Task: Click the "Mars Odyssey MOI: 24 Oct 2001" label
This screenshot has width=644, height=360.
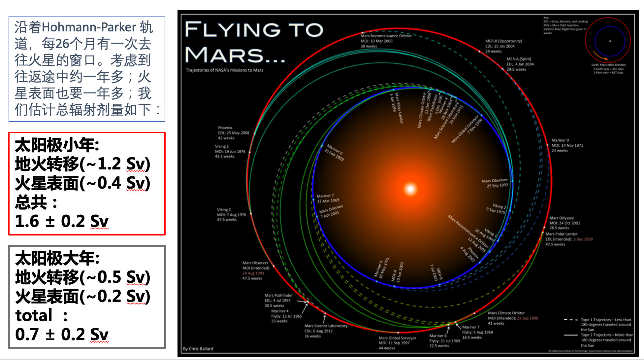Action: (564, 223)
